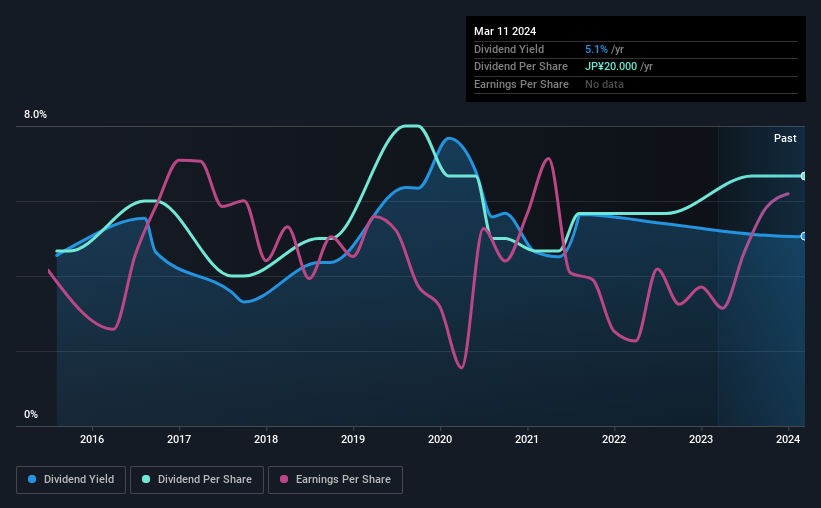
Task: Toggle the Earnings Per Share legend button
Action: point(335,480)
